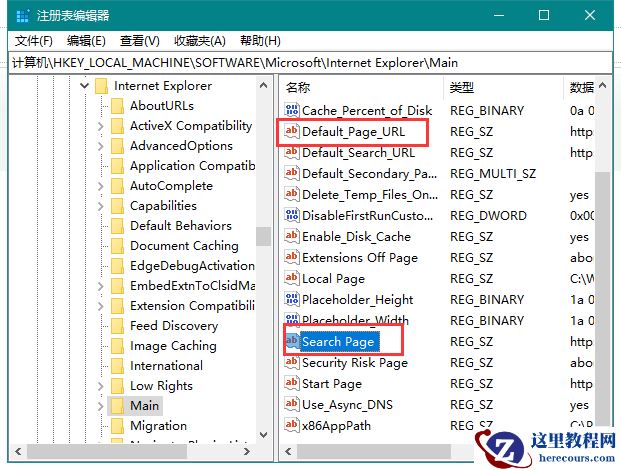
Task: Click the value list scroll left arrow
Action: (288, 451)
